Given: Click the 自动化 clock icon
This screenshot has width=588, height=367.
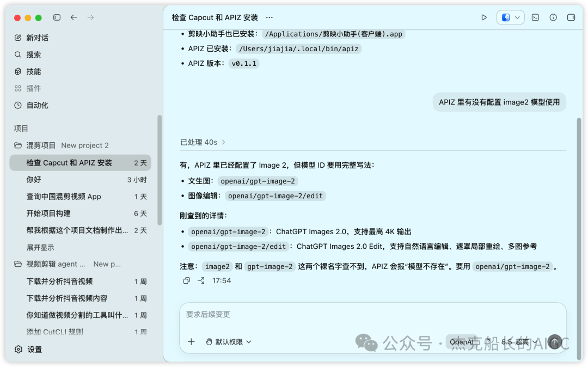Looking at the screenshot, I should 18,105.
